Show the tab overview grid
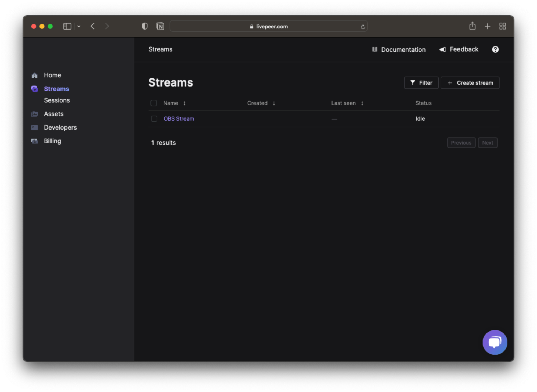 coord(502,26)
